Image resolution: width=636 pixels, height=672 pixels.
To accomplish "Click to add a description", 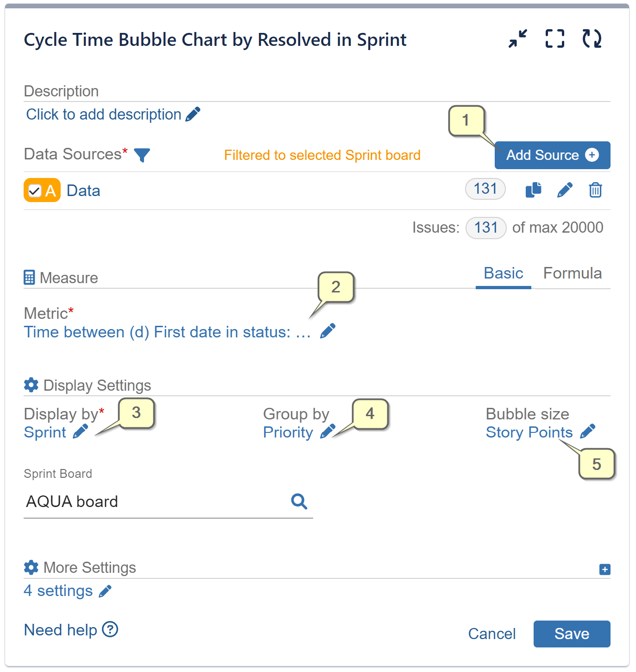I will tap(103, 114).
